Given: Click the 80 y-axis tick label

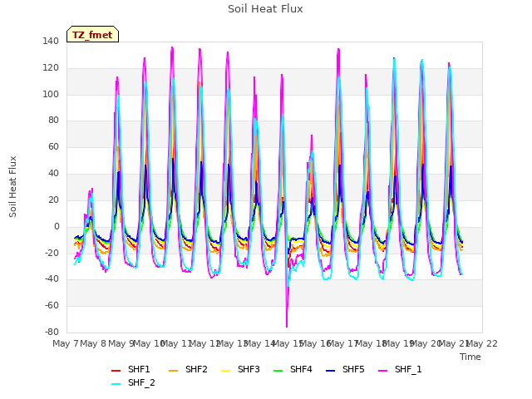Looking at the screenshot, I should click(53, 120).
